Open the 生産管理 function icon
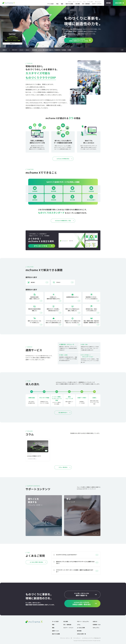The height and width of the screenshot is (644, 126). (35, 188)
